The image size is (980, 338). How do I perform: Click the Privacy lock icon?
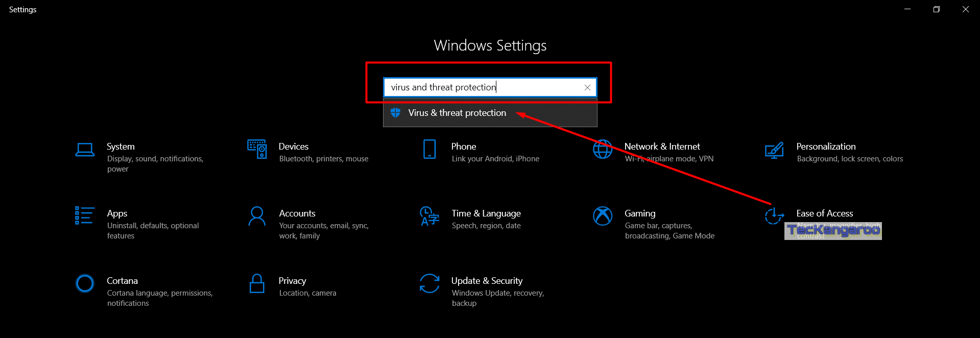[x=257, y=283]
